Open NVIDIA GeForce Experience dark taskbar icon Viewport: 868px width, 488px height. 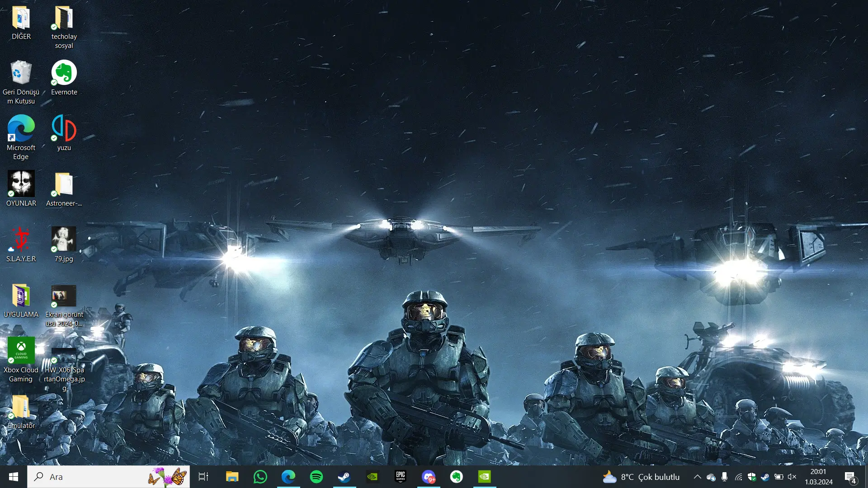click(x=372, y=477)
